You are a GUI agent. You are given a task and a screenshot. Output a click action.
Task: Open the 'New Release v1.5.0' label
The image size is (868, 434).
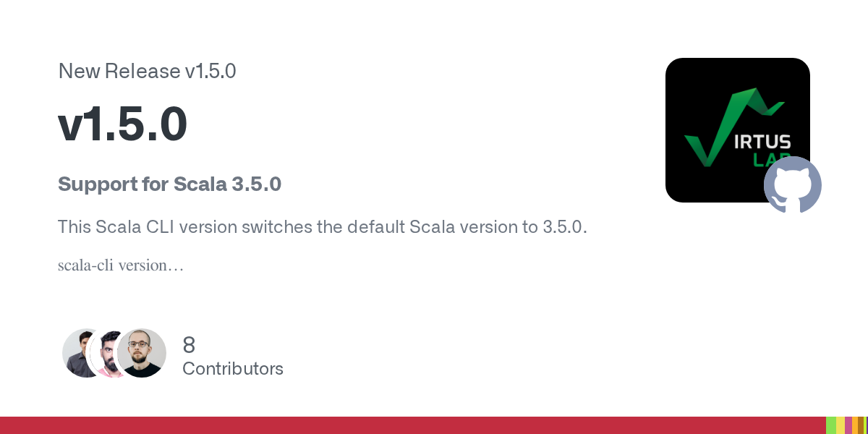click(x=147, y=71)
